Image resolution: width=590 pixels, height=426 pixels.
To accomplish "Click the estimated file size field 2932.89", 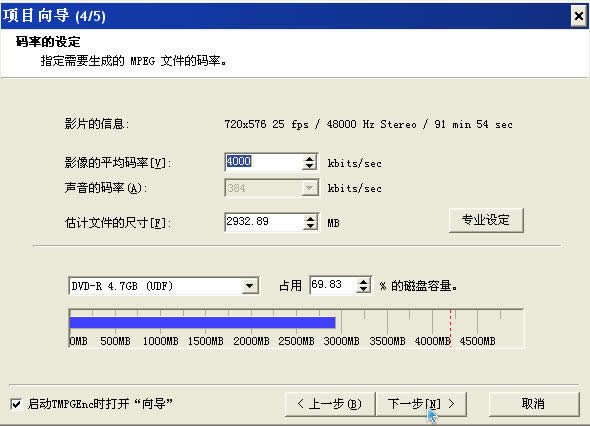I will click(264, 222).
